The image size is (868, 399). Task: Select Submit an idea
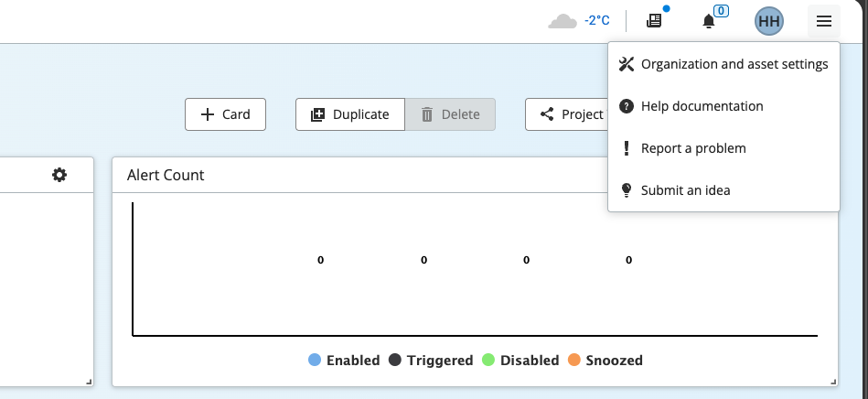[x=685, y=190]
